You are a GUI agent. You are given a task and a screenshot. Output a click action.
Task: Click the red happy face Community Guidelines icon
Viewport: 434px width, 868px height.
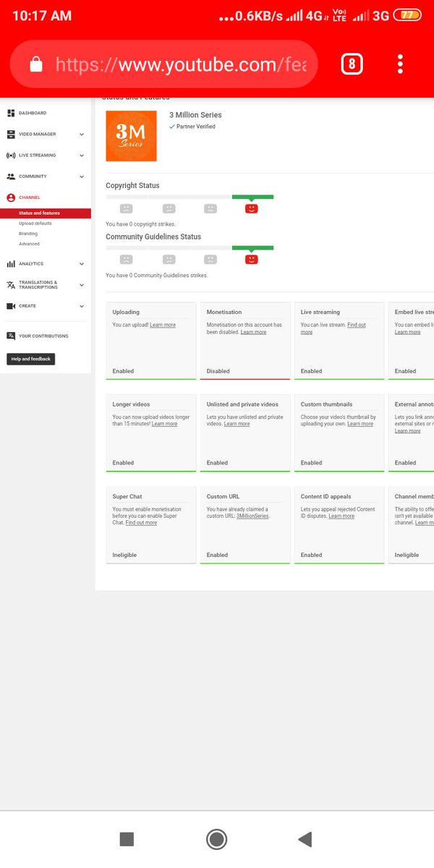(x=252, y=259)
